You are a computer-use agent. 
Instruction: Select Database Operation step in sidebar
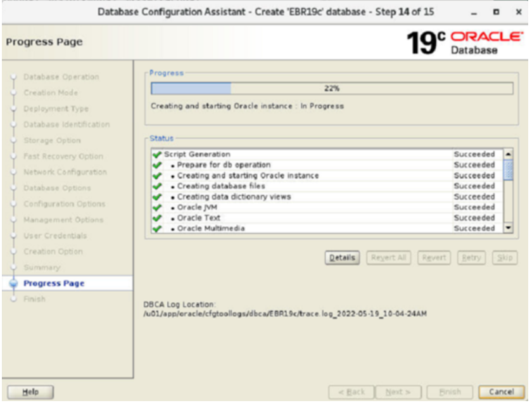click(61, 77)
